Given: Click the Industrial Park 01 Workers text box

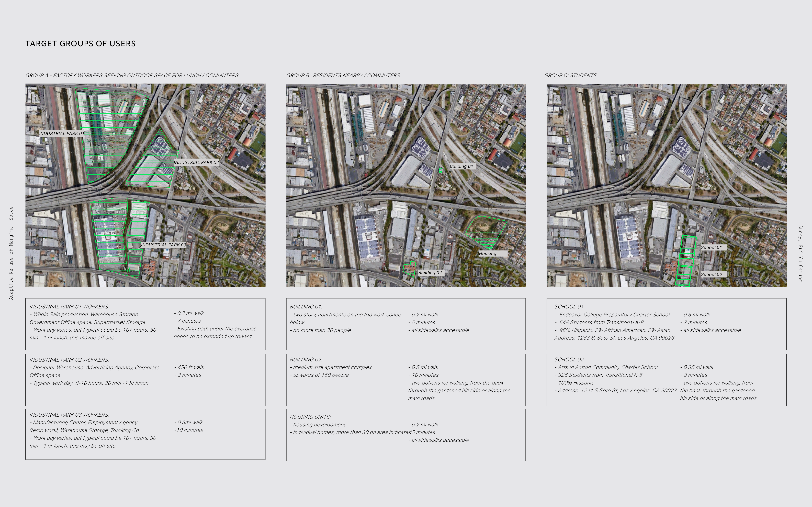Looking at the screenshot, I should click(x=145, y=324).
